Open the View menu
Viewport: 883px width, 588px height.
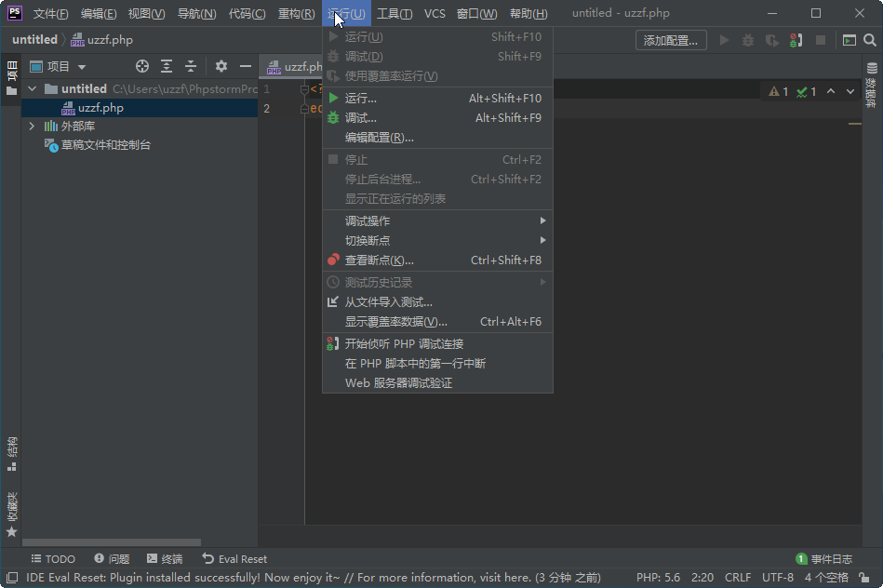pyautogui.click(x=146, y=14)
